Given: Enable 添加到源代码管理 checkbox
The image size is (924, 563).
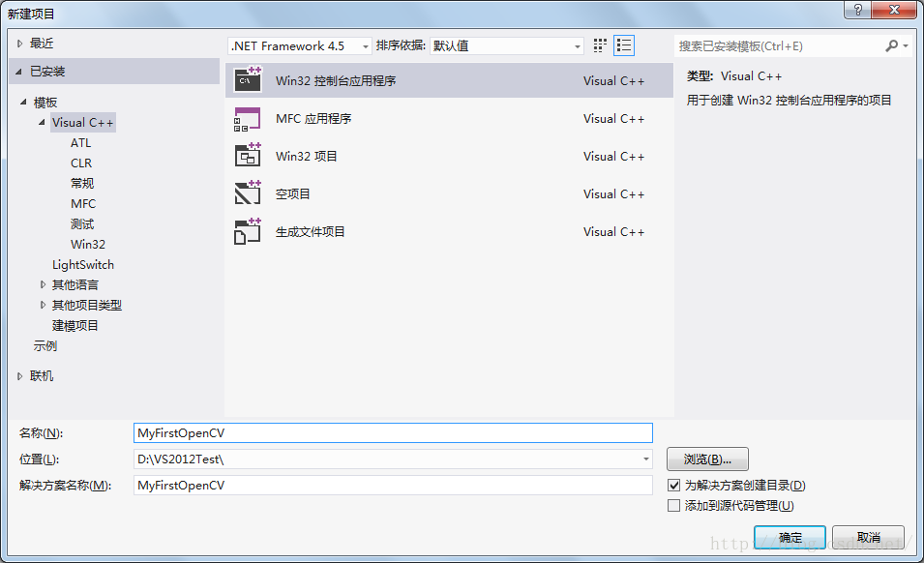Looking at the screenshot, I should pos(674,506).
